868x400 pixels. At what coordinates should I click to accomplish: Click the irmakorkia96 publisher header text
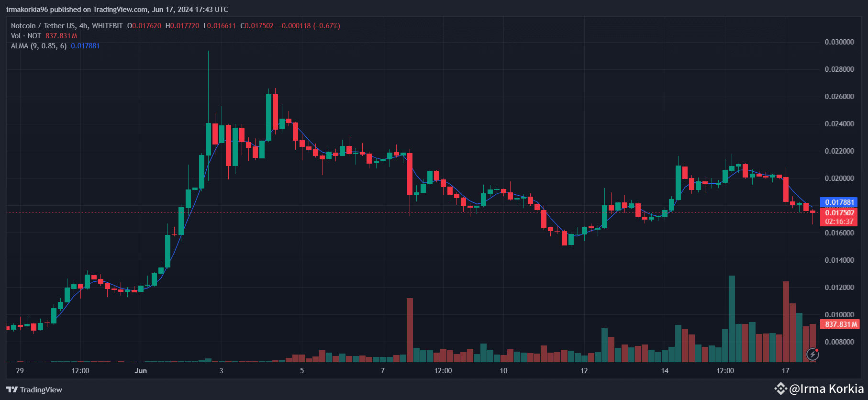coord(117,10)
